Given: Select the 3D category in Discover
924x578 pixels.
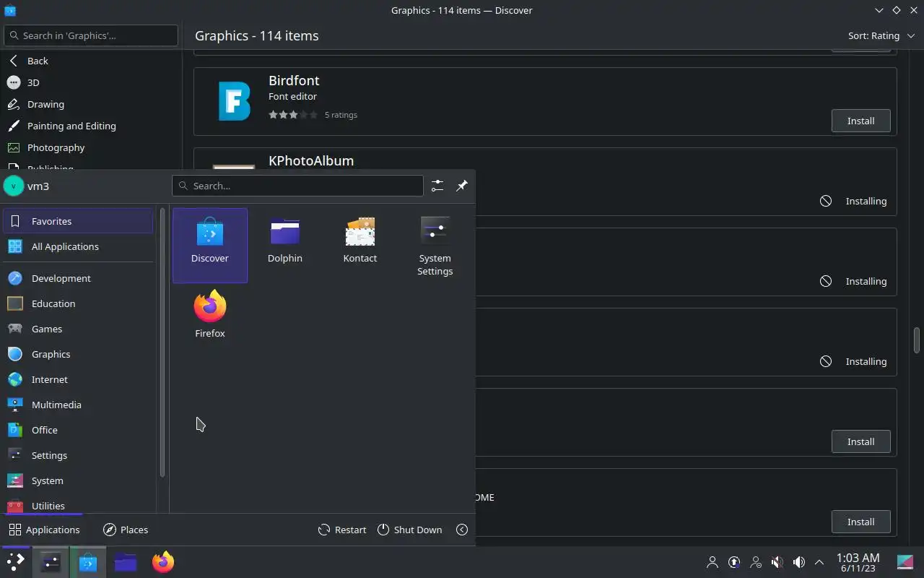Looking at the screenshot, I should point(91,82).
